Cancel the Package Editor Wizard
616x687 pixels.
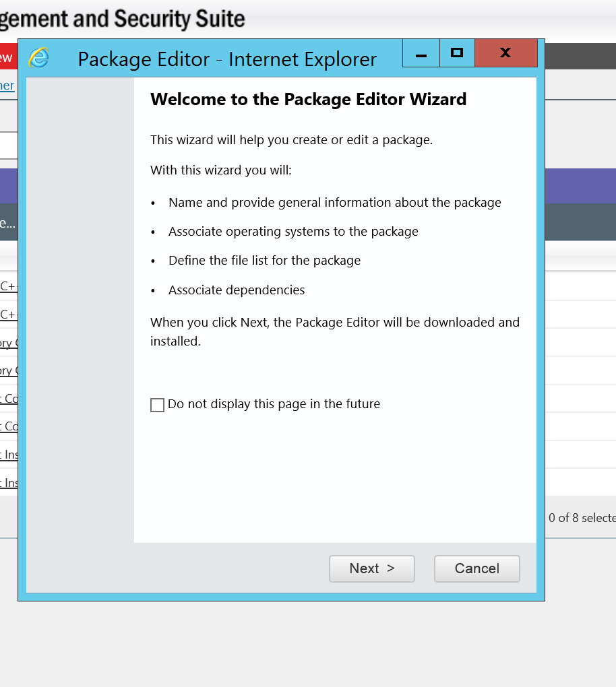476,568
